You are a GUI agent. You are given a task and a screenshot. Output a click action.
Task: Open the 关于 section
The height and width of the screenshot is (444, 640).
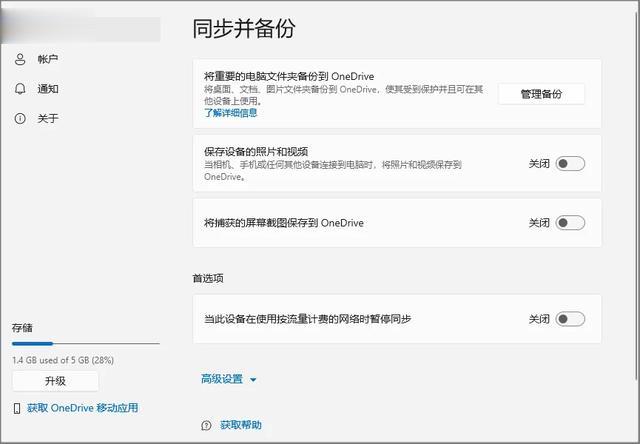[48, 119]
